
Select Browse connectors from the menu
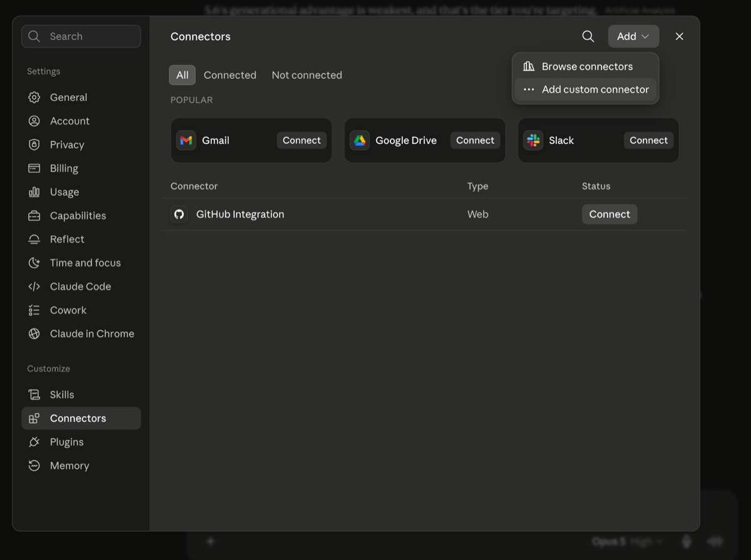tap(585, 66)
